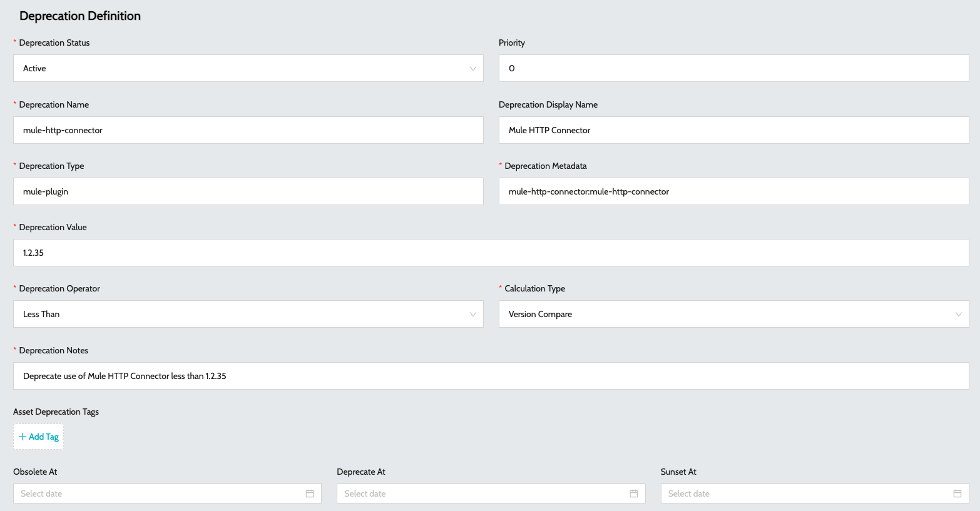Click Sunset At Select date field

point(815,493)
